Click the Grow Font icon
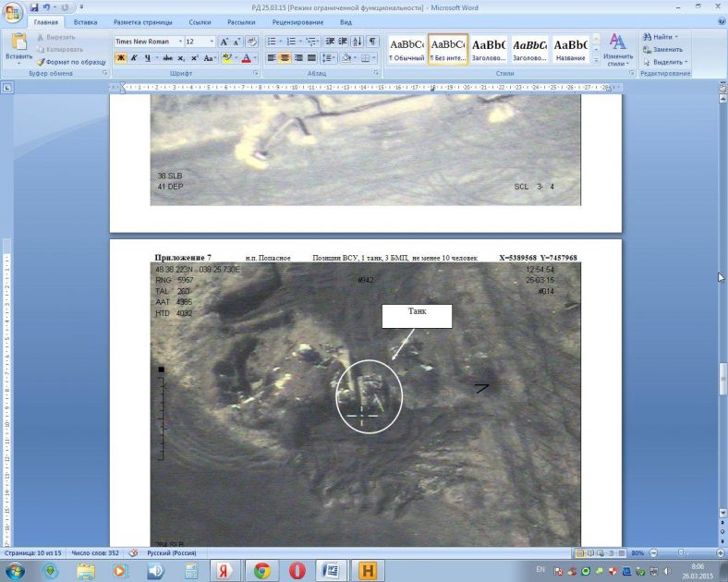 coord(224,42)
